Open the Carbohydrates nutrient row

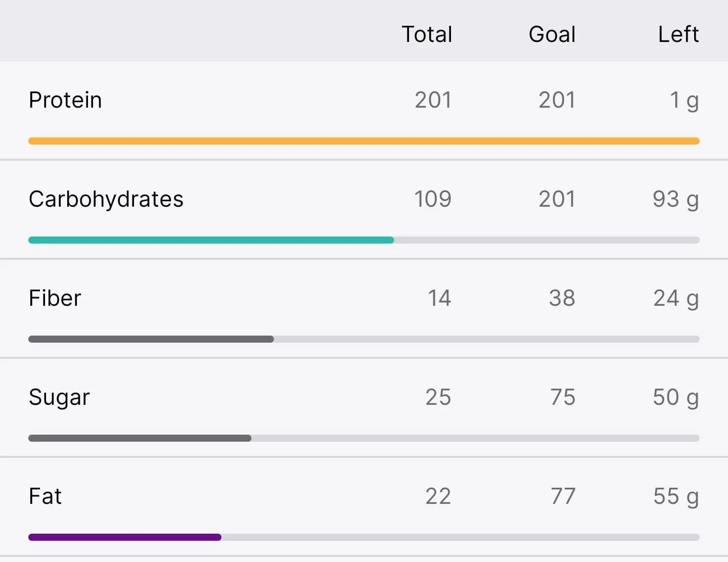click(364, 209)
